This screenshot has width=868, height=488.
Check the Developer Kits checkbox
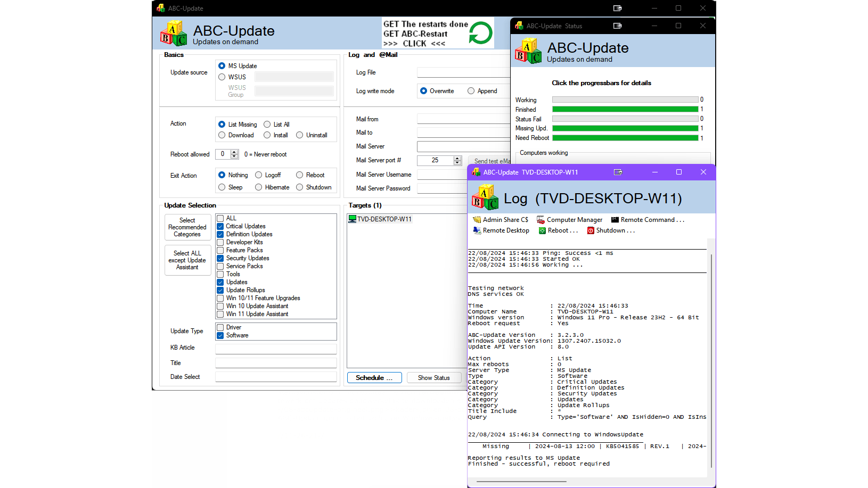220,242
